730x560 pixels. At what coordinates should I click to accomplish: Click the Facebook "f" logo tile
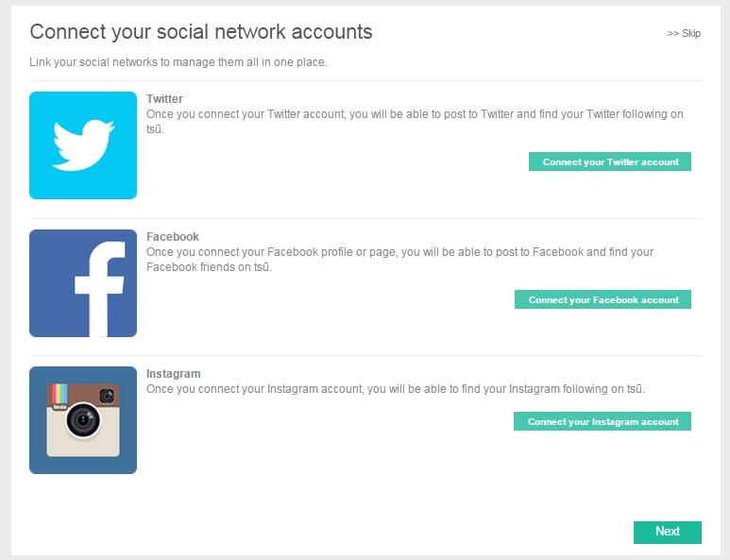click(x=83, y=283)
